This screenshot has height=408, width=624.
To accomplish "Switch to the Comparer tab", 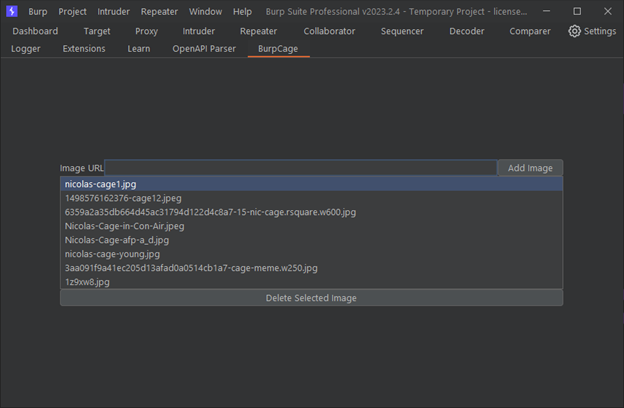I will pyautogui.click(x=530, y=31).
